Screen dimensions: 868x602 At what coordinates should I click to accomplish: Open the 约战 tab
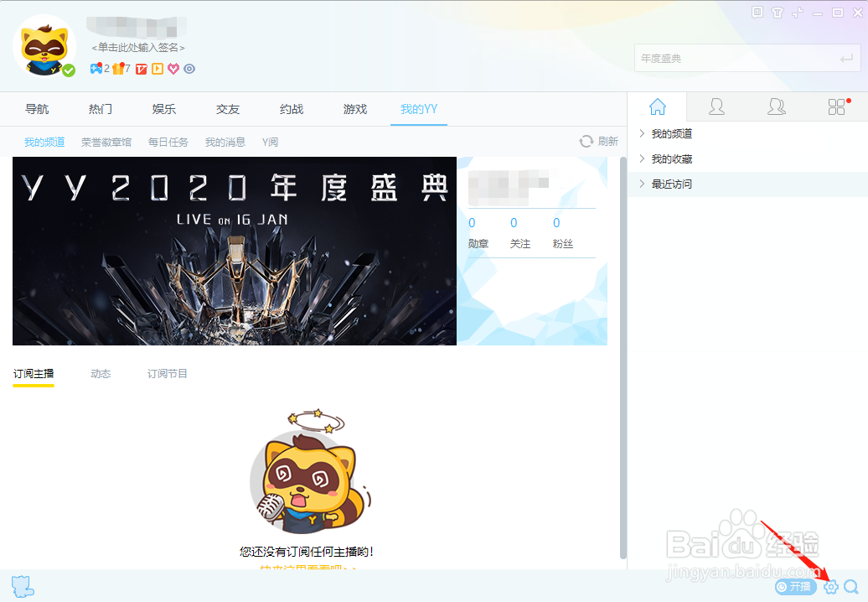pos(292,109)
